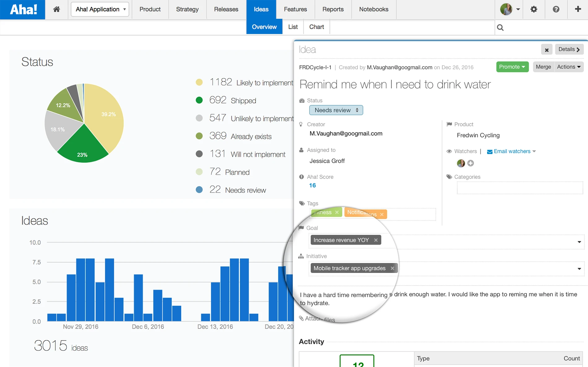The image size is (588, 367).
Task: Remove the Fitness tag
Action: pos(337,212)
